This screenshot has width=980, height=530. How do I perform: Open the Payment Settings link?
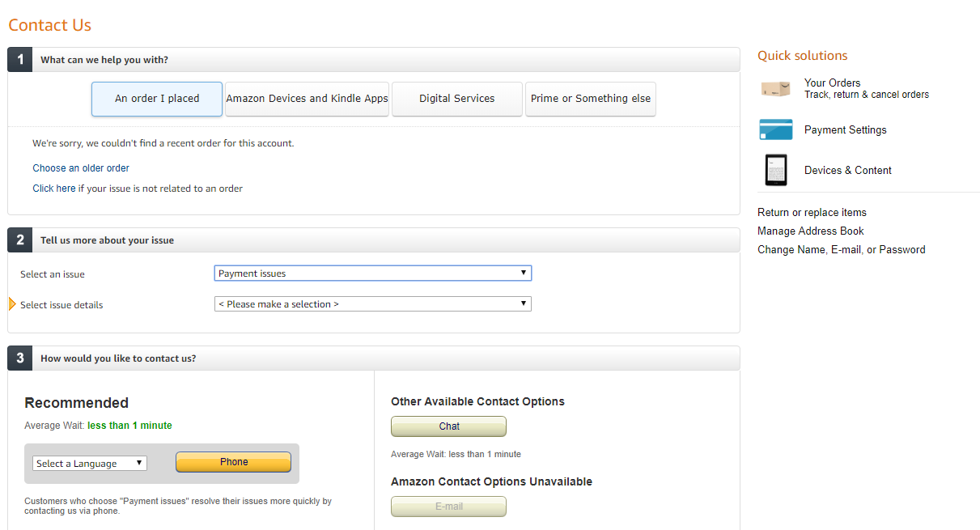[846, 129]
